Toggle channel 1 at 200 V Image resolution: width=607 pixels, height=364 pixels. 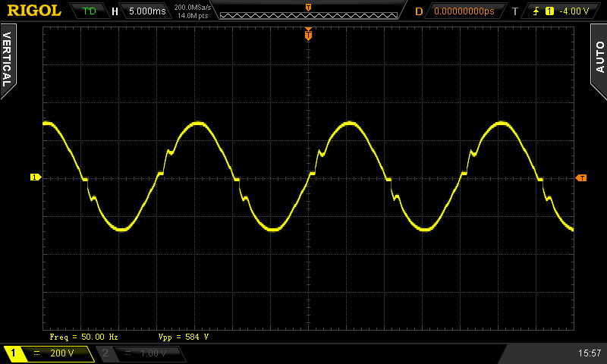click(49, 353)
